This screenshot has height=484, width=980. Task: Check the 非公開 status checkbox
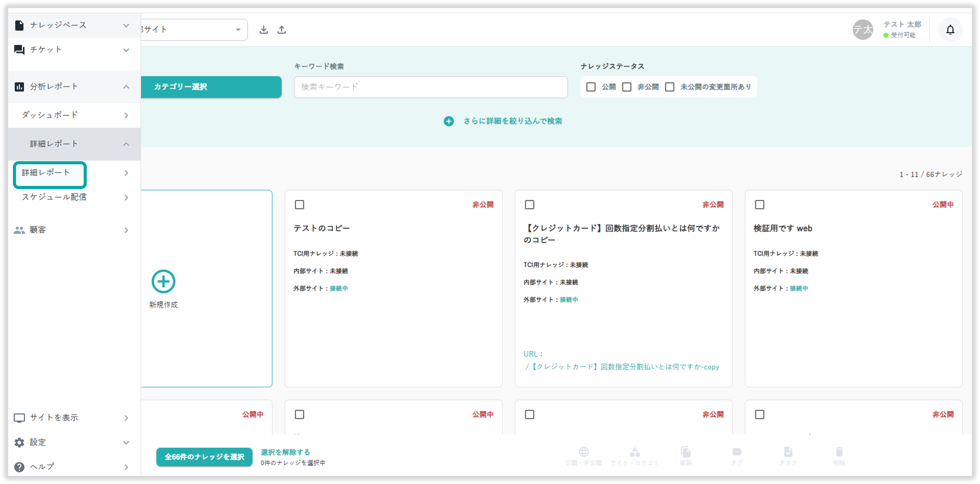(x=627, y=87)
